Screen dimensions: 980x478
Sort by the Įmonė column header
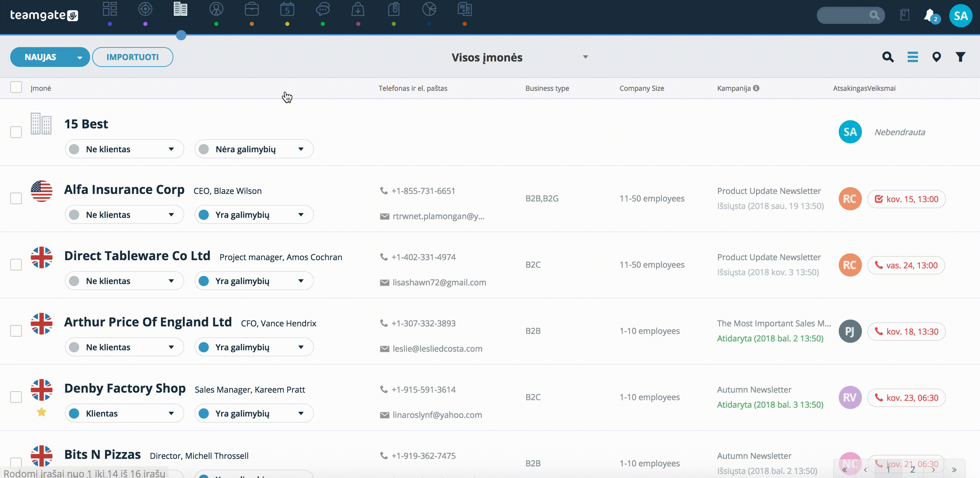point(41,88)
